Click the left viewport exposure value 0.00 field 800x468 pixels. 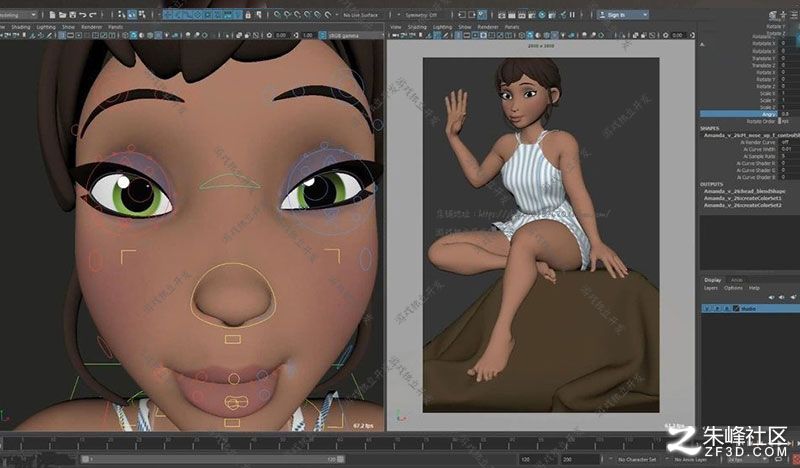tap(281, 36)
